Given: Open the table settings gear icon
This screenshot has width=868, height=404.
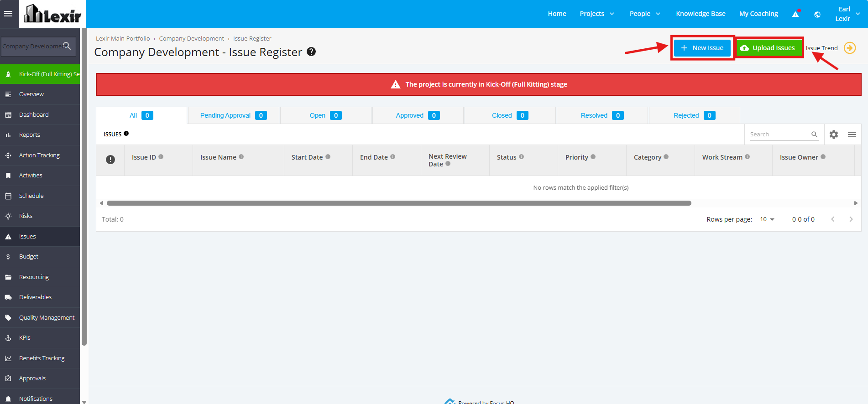Looking at the screenshot, I should pyautogui.click(x=834, y=135).
